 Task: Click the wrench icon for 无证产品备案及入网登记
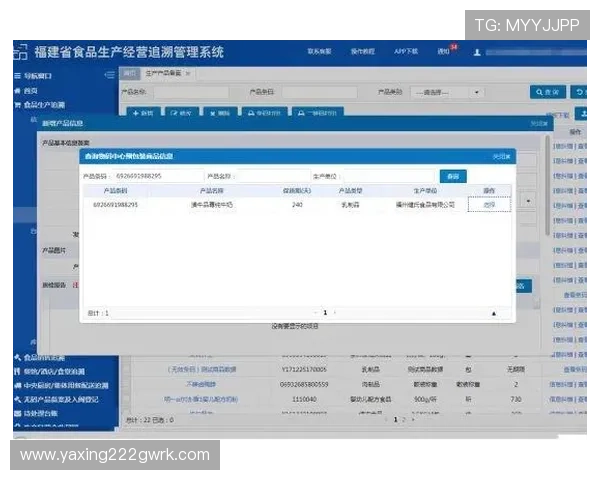point(17,399)
